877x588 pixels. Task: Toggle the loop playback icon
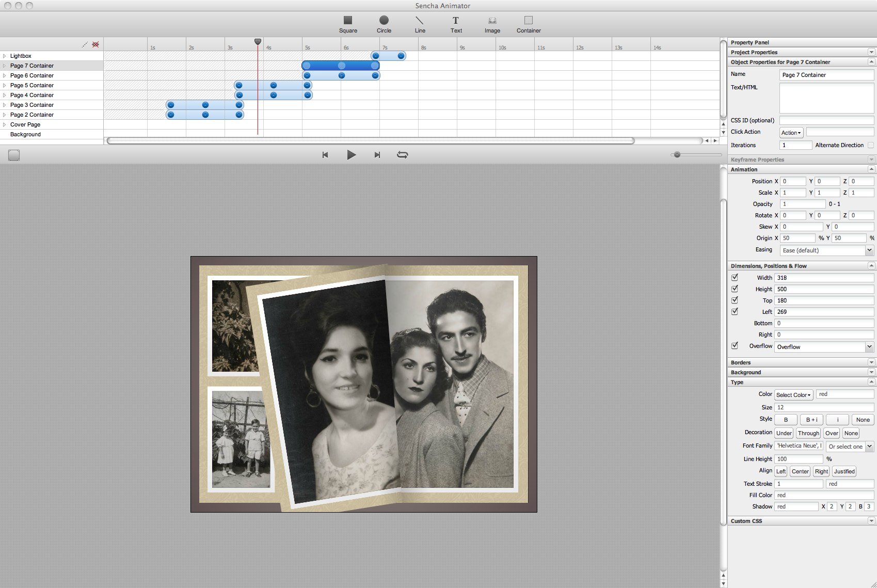[402, 155]
